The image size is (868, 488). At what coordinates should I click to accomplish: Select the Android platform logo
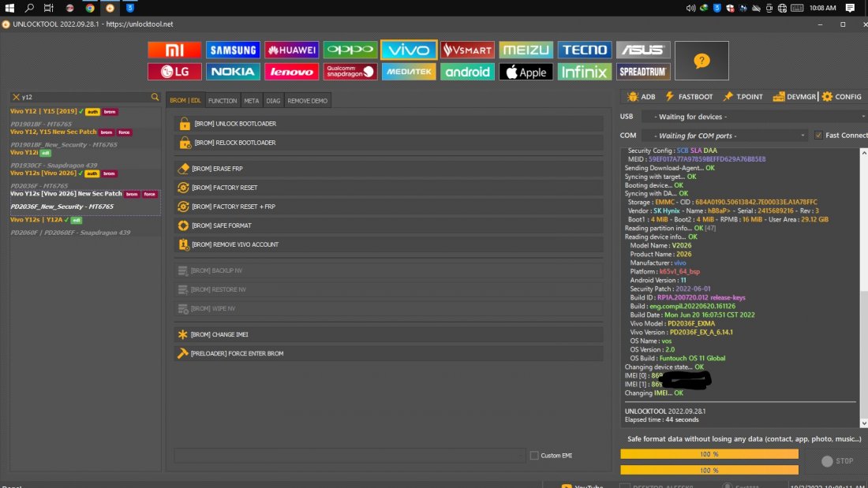468,72
